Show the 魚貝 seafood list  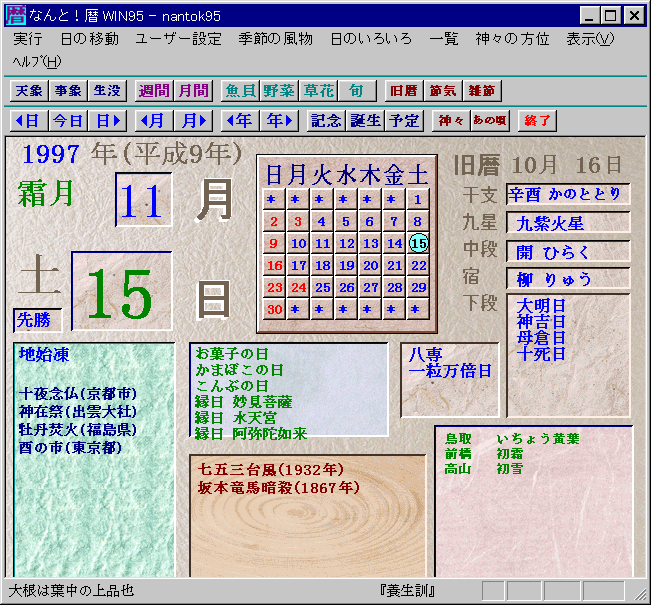tap(240, 91)
